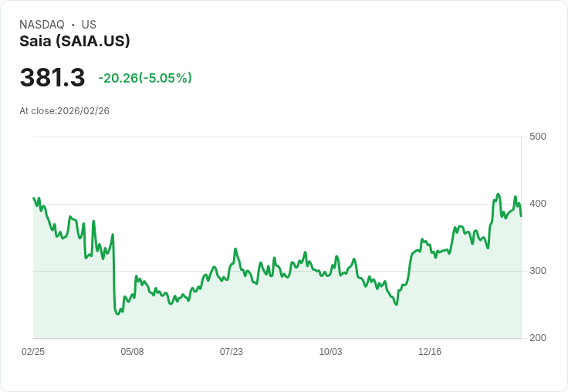Click the lowest dip after the sharp drop
Screen dimensions: 568x392
tap(117, 314)
